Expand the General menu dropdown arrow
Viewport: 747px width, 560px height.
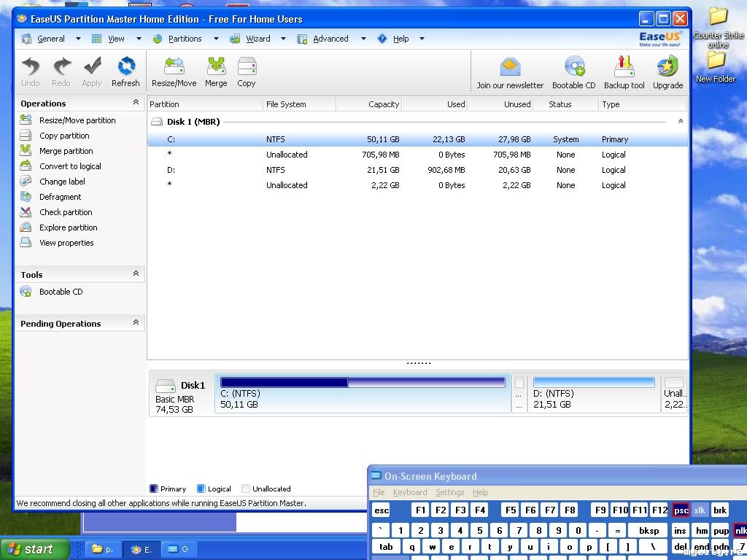[78, 39]
